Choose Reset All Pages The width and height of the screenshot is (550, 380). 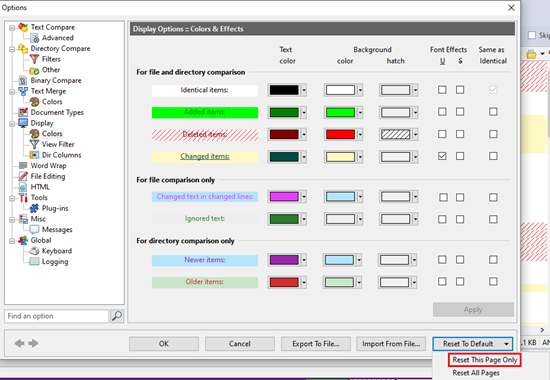pyautogui.click(x=476, y=373)
